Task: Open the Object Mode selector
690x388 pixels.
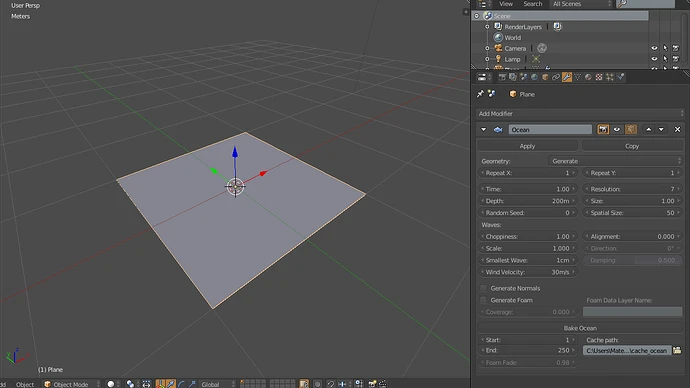Action: [x=71, y=384]
